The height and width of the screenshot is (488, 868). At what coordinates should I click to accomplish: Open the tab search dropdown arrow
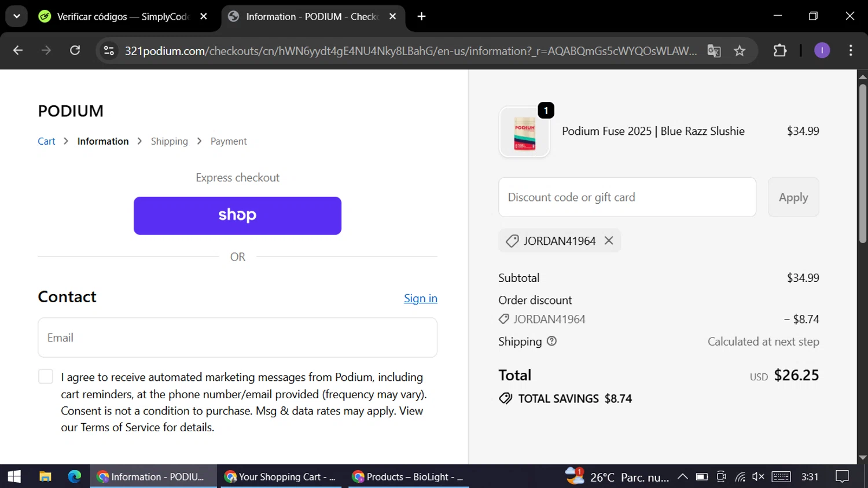click(x=17, y=16)
